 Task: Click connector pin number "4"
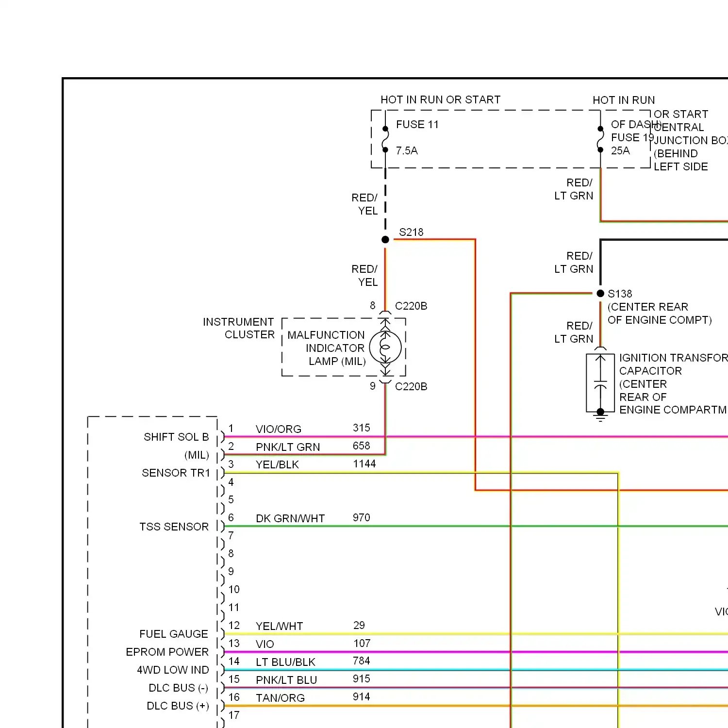pyautogui.click(x=231, y=482)
